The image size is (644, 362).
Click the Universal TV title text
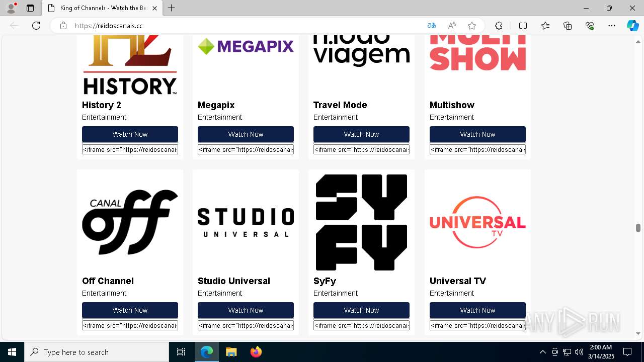click(x=458, y=281)
